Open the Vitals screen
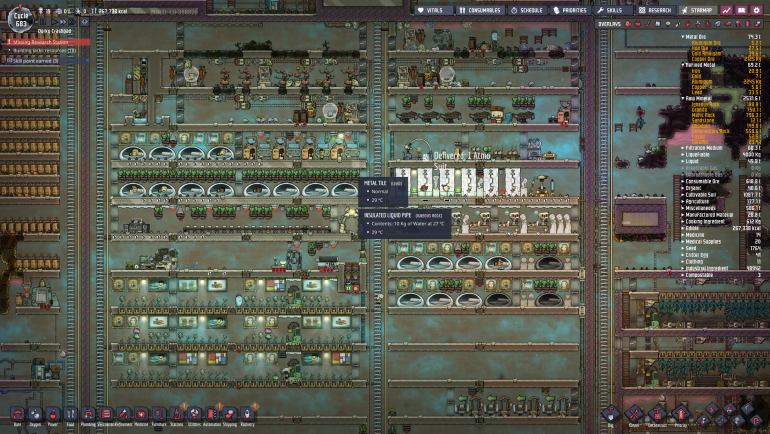Viewport: 770px width, 434px height. [434, 10]
